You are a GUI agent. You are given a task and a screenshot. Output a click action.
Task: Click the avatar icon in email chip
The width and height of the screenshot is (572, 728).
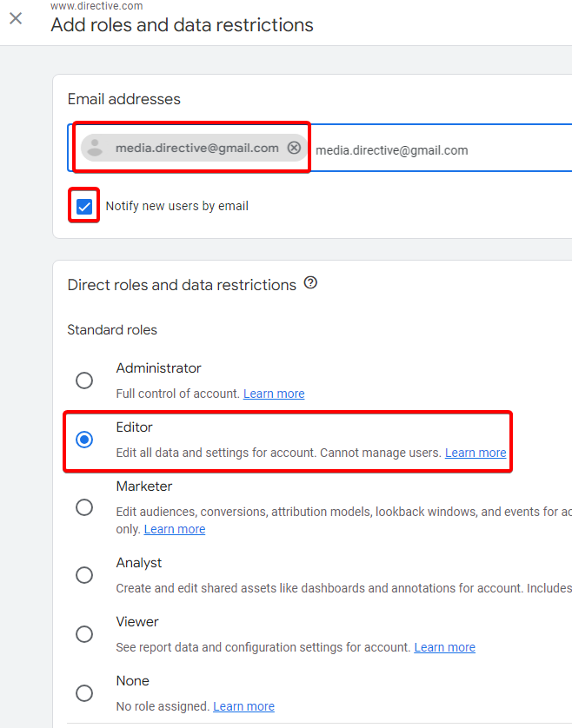tap(96, 148)
